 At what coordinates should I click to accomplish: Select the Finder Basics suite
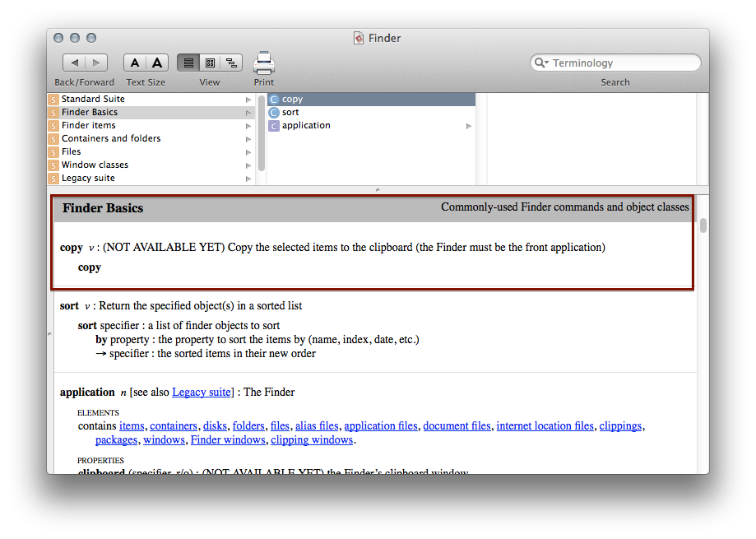(151, 113)
